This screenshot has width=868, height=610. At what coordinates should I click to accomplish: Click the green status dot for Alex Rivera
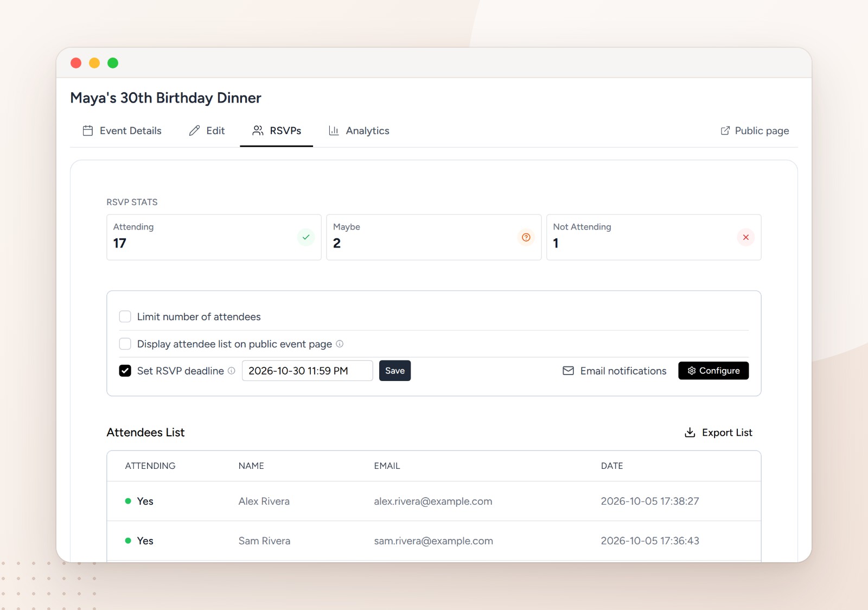coord(128,501)
